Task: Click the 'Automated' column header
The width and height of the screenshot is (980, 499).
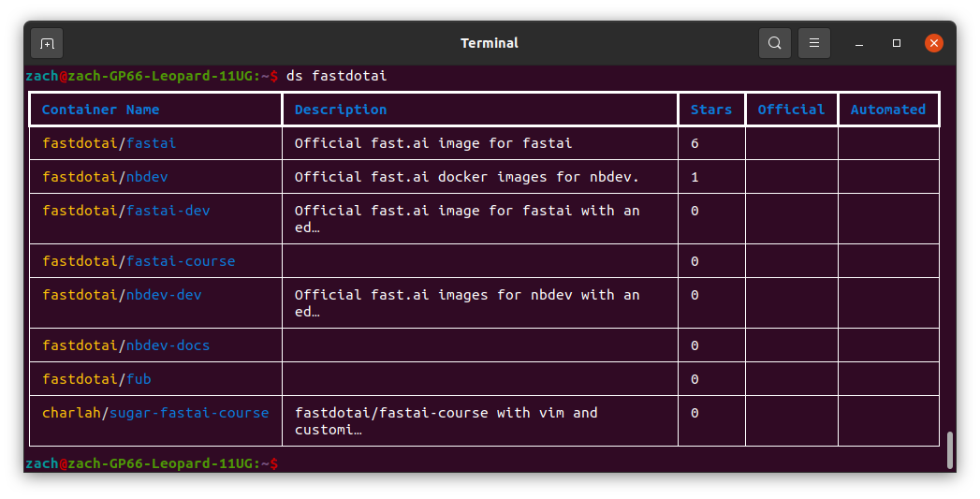Action: click(x=887, y=110)
